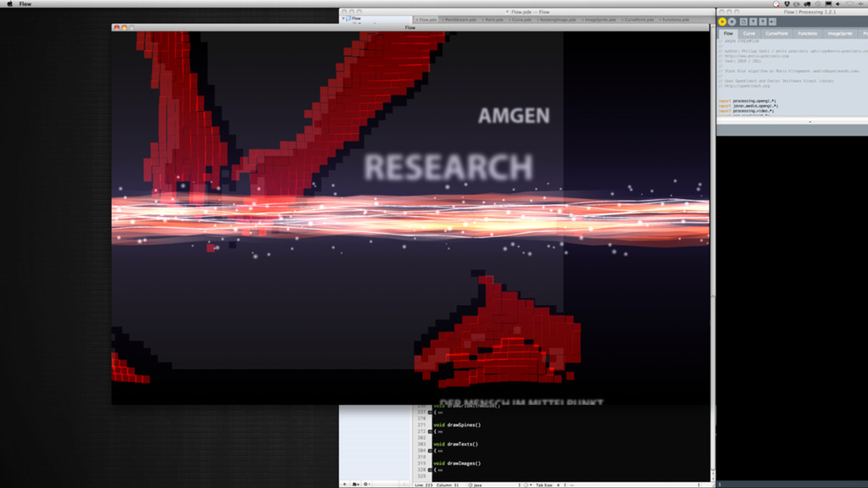
Task: Open the Flow application menu
Action: 25,4
